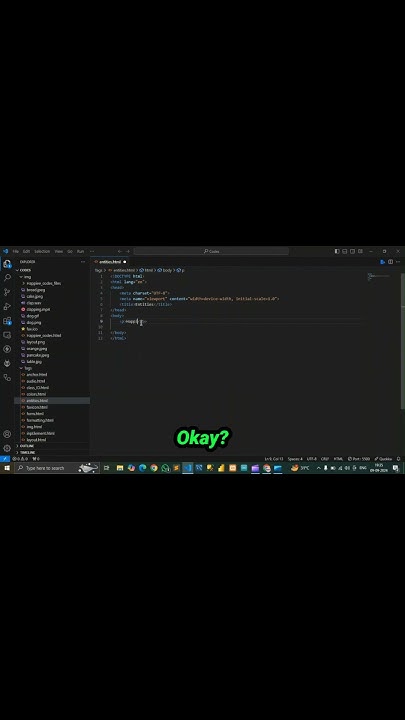
Task: Run the file with editor run button
Action: tap(382, 262)
